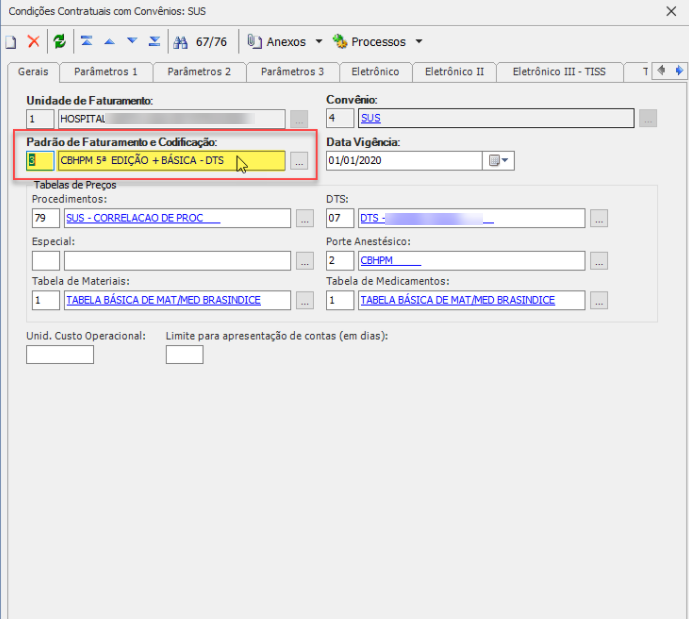Click the CBHPM 5ª EDIÇÃO description field
The height and width of the screenshot is (619, 689).
tap(171, 161)
